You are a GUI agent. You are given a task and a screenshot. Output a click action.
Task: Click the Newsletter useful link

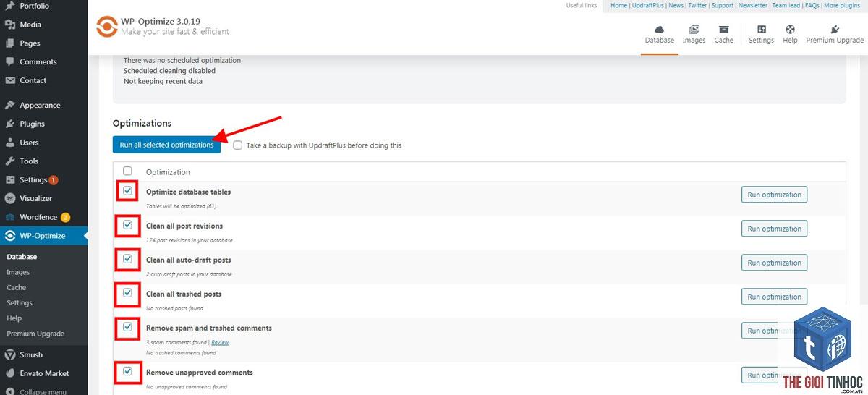point(753,5)
